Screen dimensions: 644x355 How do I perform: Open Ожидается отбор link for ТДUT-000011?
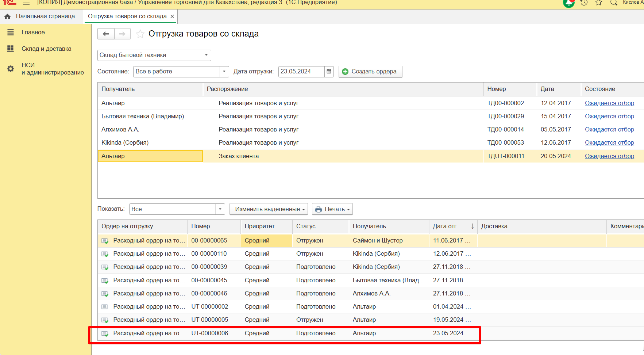click(609, 156)
